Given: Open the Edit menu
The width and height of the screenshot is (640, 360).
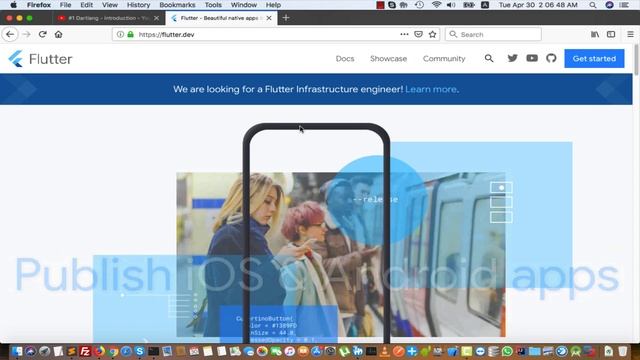Looking at the screenshot, I should [87, 5].
